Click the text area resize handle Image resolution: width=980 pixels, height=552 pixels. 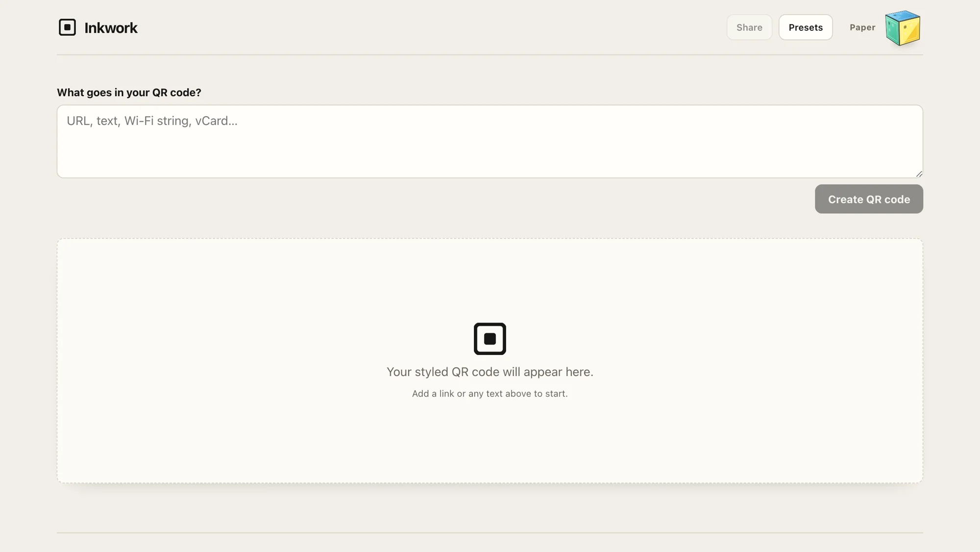tap(919, 174)
